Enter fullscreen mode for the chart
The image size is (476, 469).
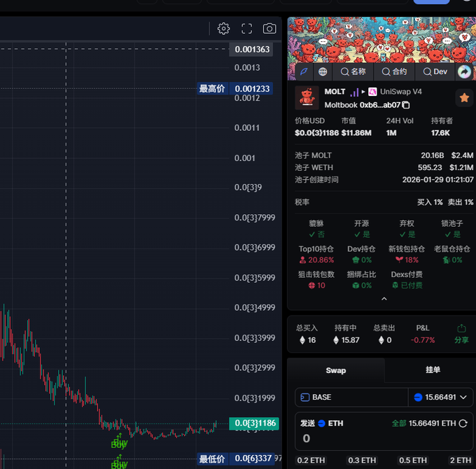tap(246, 29)
